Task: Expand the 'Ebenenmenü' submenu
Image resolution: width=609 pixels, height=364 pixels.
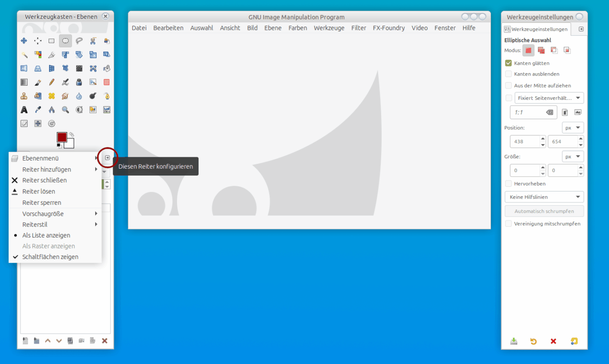Action: (55, 158)
